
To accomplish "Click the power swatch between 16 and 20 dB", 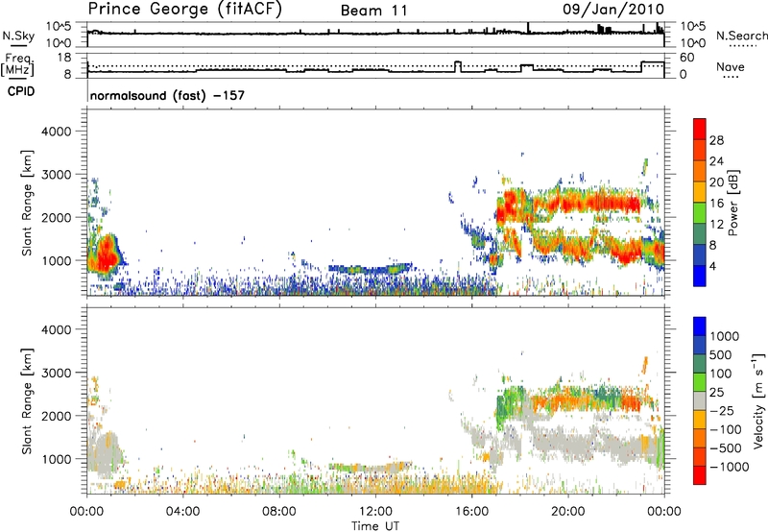I will [x=700, y=191].
